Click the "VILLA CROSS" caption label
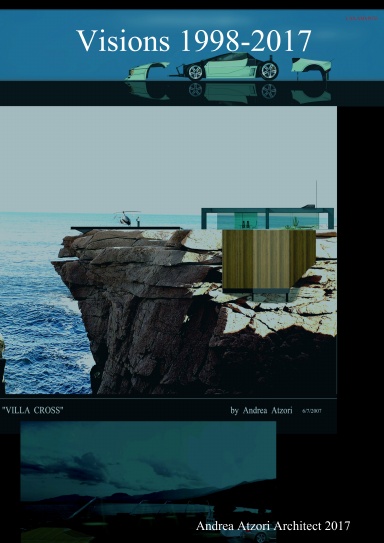Image resolution: width=384 pixels, height=543 pixels. [x=33, y=410]
